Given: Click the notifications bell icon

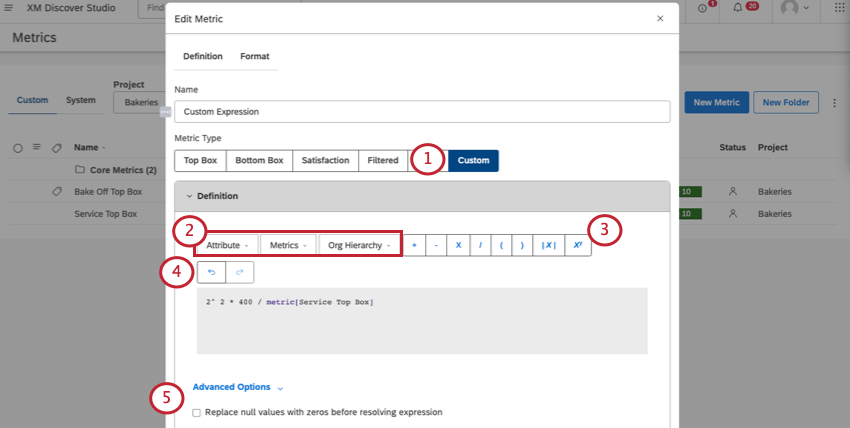Looking at the screenshot, I should point(738,8).
